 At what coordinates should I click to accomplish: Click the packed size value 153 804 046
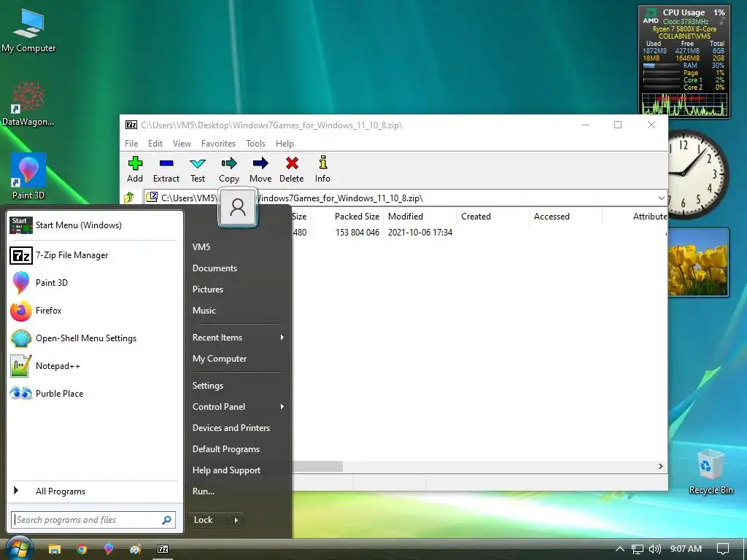coord(357,233)
